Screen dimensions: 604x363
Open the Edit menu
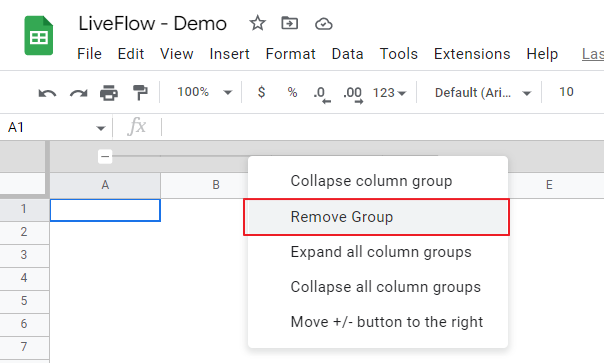[x=131, y=54]
